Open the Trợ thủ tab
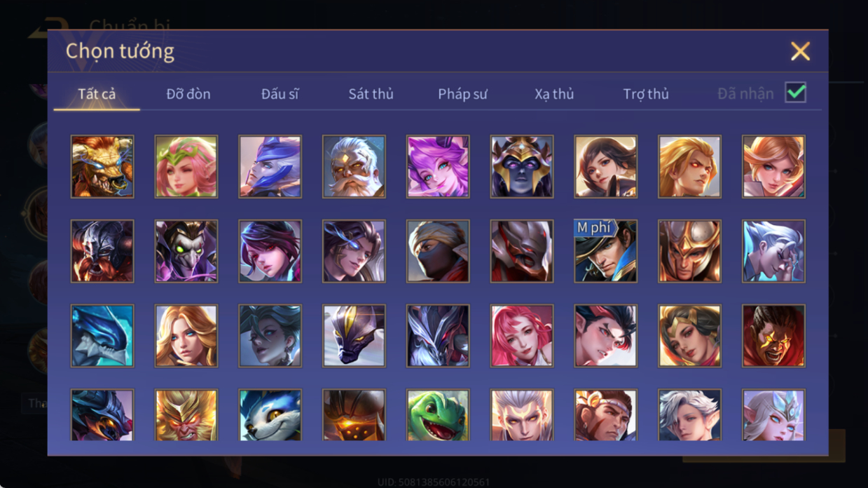The image size is (868, 488). pyautogui.click(x=646, y=94)
